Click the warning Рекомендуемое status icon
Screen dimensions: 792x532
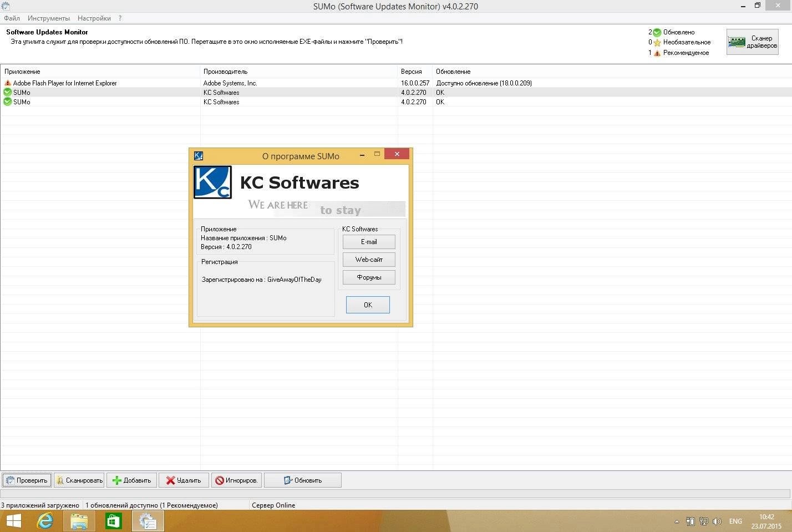(x=657, y=53)
